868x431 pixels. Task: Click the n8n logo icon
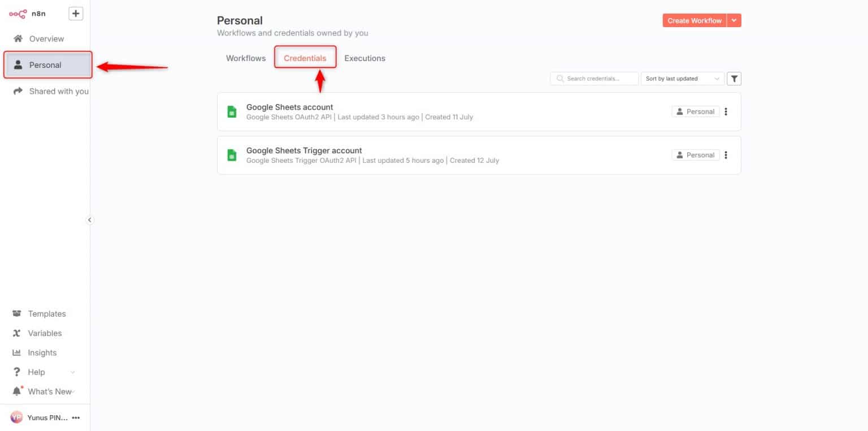pos(17,13)
